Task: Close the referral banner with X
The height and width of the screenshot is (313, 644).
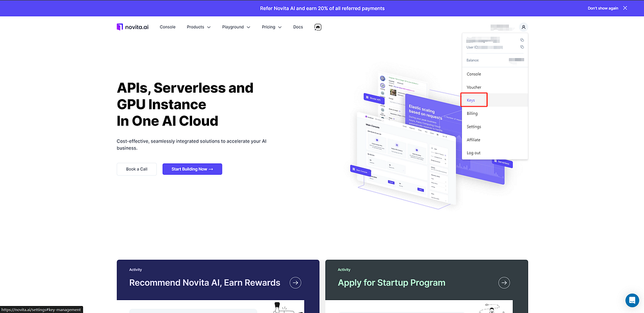Action: 625,8
